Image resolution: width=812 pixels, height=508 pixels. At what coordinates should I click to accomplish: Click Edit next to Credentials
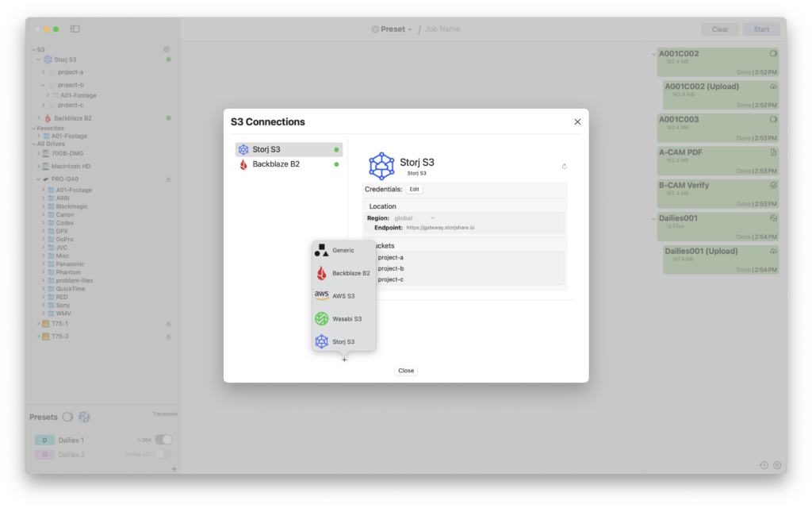click(x=414, y=189)
